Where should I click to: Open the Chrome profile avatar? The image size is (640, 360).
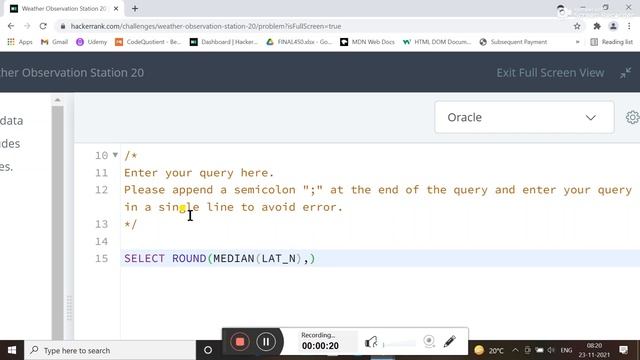613,26
